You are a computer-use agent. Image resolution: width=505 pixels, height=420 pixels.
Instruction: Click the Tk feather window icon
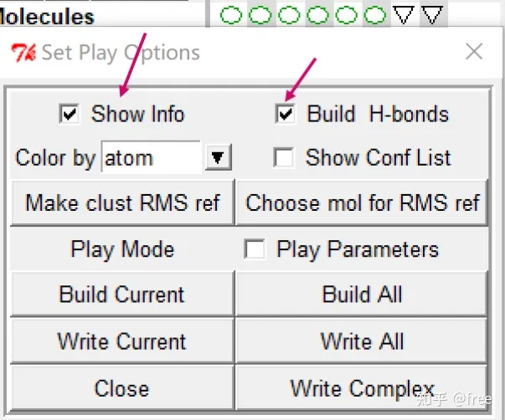pos(23,53)
